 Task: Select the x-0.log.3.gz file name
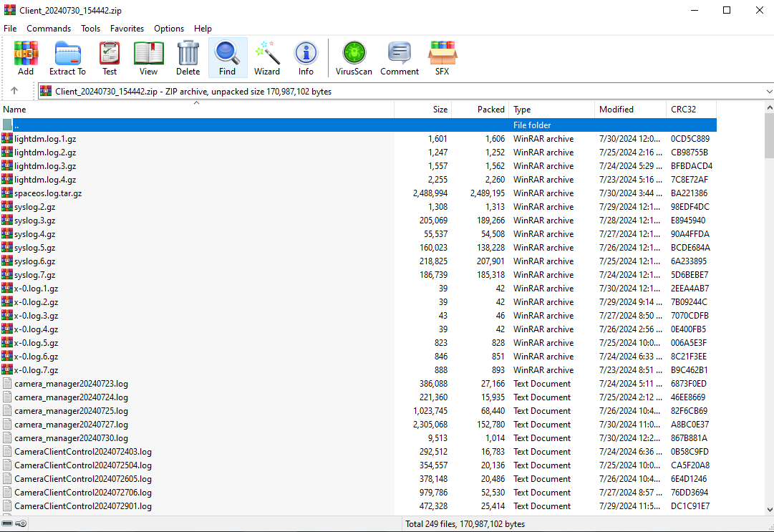[37, 316]
